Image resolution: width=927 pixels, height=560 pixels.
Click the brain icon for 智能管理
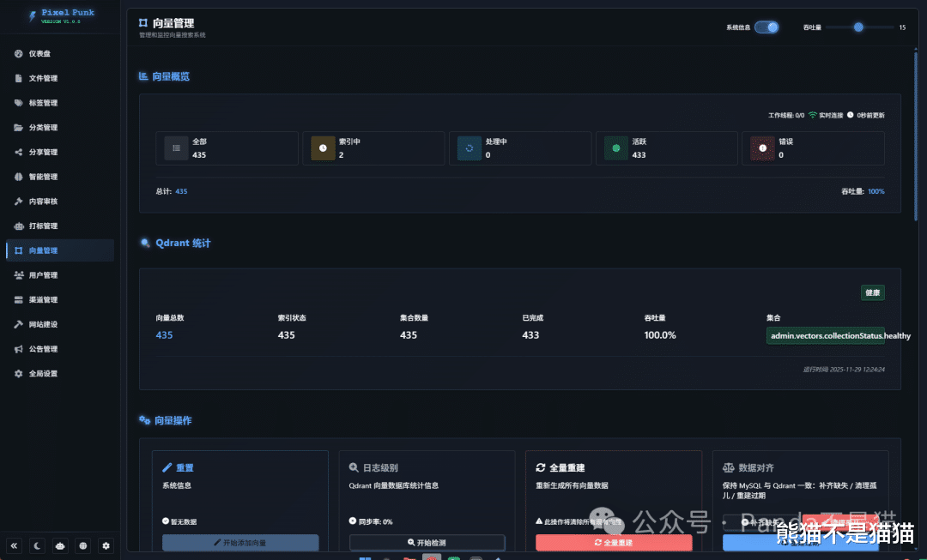pyautogui.click(x=18, y=177)
